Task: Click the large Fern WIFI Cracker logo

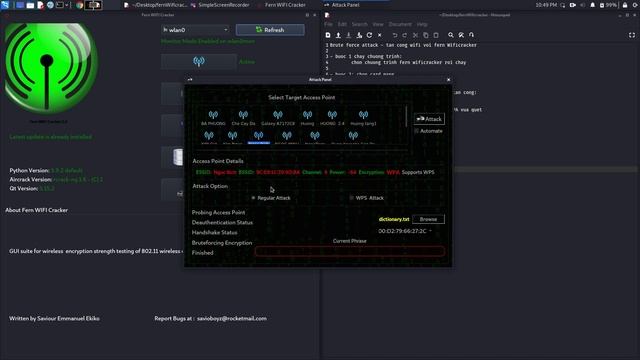Action: click(x=51, y=68)
